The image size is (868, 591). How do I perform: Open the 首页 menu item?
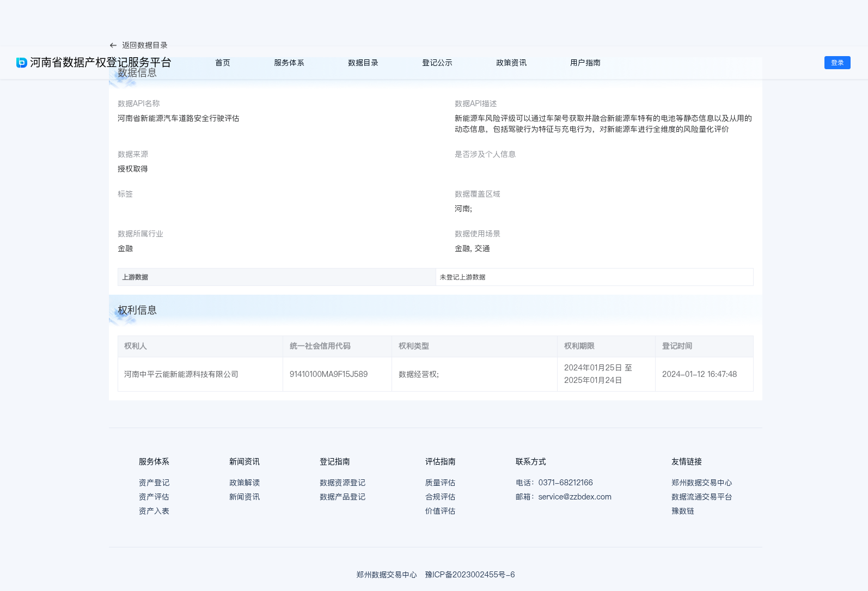pyautogui.click(x=223, y=63)
